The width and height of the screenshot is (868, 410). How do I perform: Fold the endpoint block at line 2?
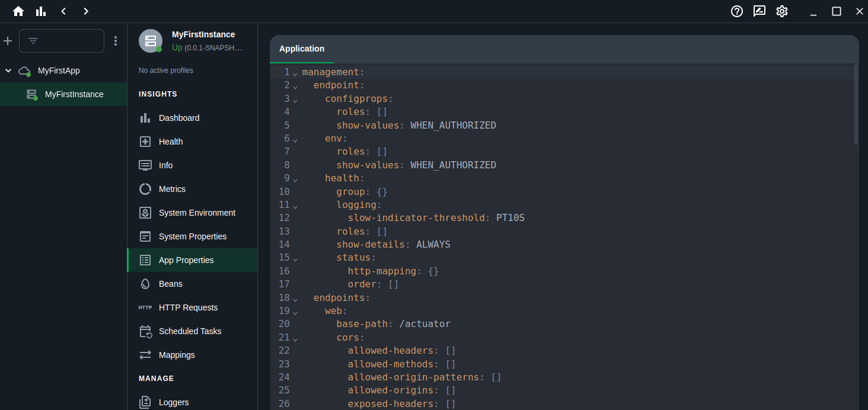[x=295, y=87]
